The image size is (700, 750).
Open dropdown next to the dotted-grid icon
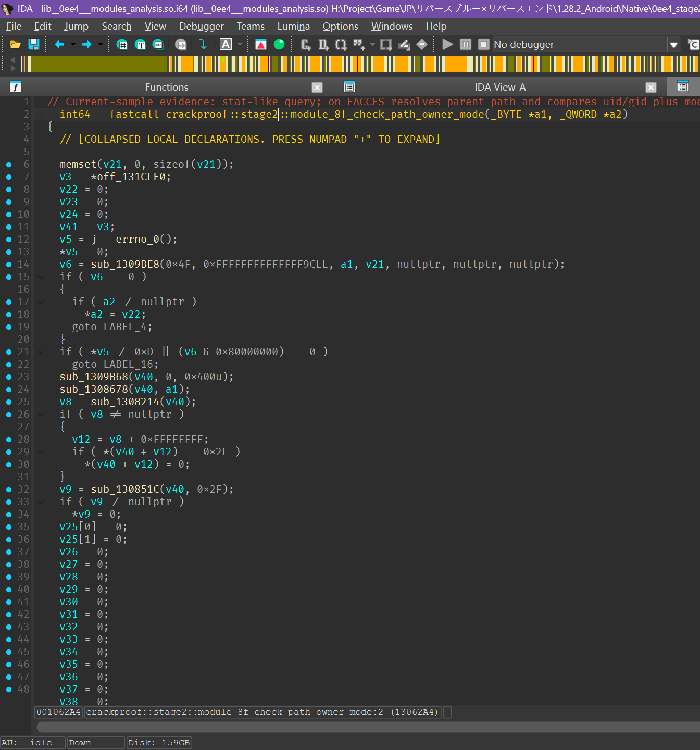point(372,45)
